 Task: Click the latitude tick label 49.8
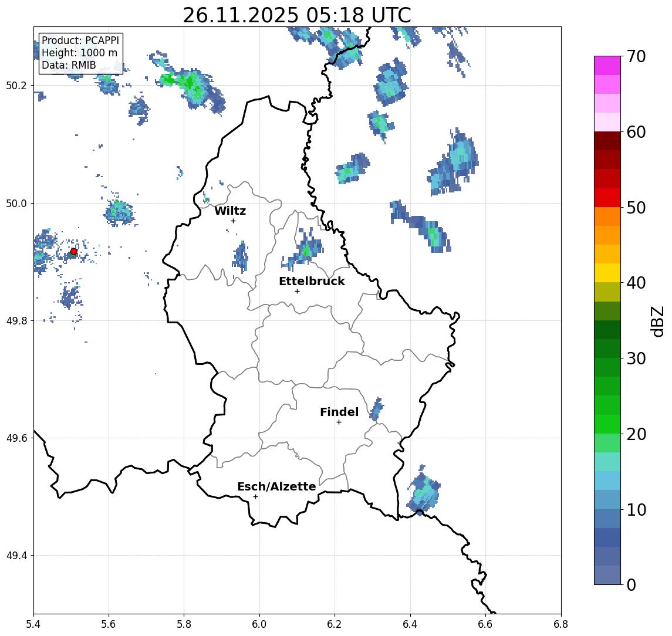[16, 320]
